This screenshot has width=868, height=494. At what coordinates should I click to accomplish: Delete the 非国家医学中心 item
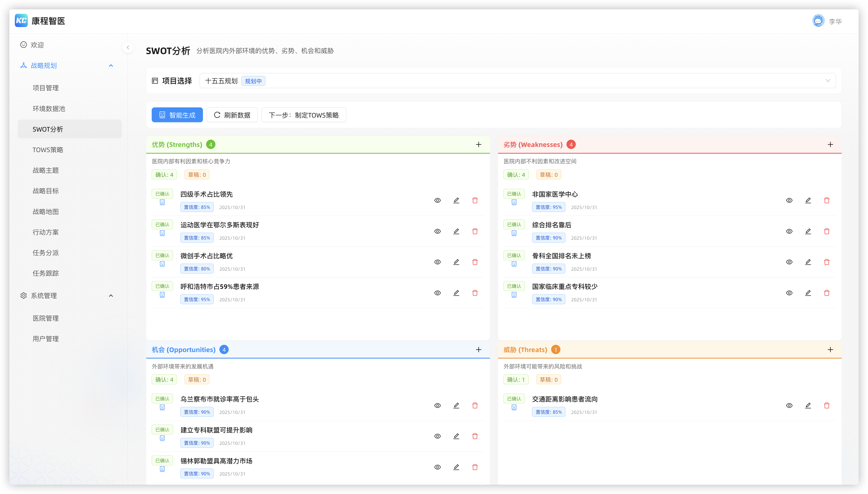pyautogui.click(x=827, y=200)
